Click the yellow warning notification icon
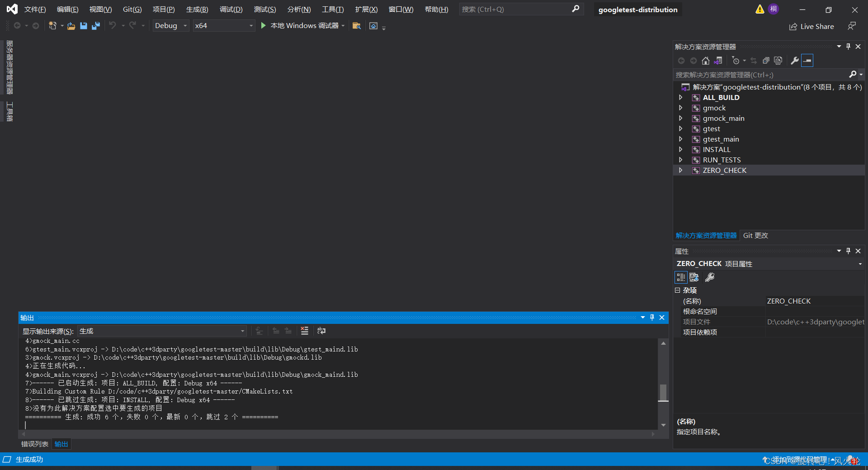Viewport: 868px width, 470px height. point(760,9)
